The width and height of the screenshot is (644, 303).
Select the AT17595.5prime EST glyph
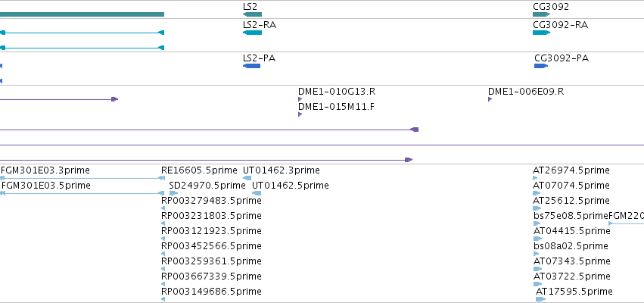(540, 299)
